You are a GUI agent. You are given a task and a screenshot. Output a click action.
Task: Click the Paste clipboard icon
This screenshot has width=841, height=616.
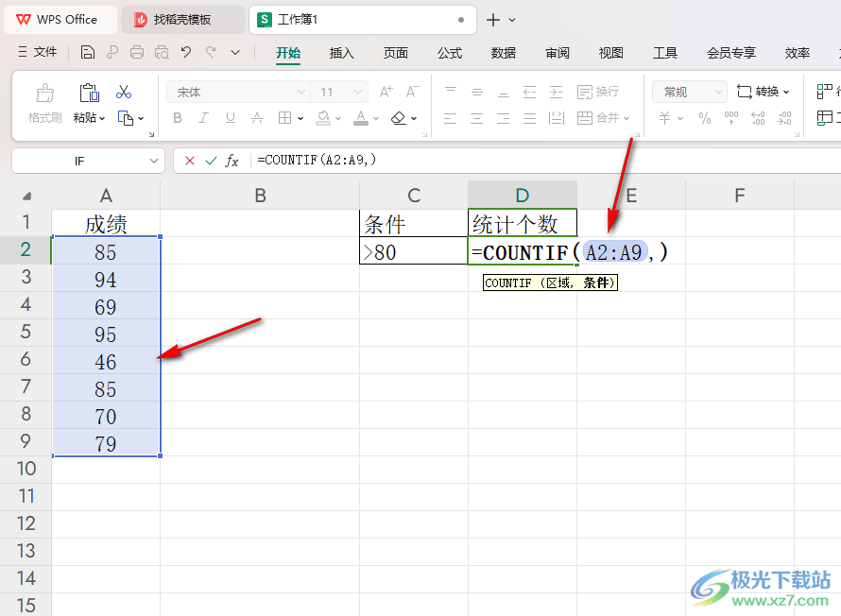click(89, 93)
